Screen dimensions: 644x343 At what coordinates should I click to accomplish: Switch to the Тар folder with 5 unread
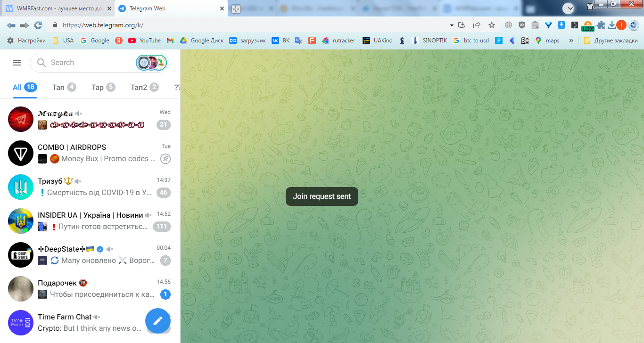pos(103,87)
